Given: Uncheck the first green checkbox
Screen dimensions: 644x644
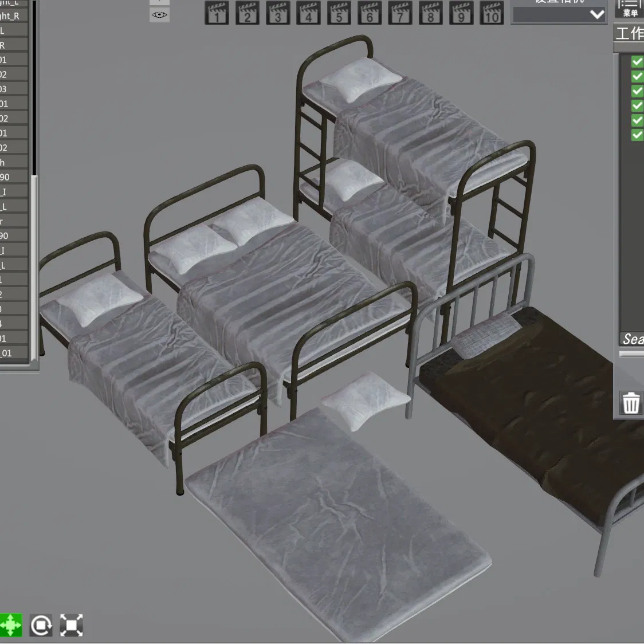Looking at the screenshot, I should point(637,62).
